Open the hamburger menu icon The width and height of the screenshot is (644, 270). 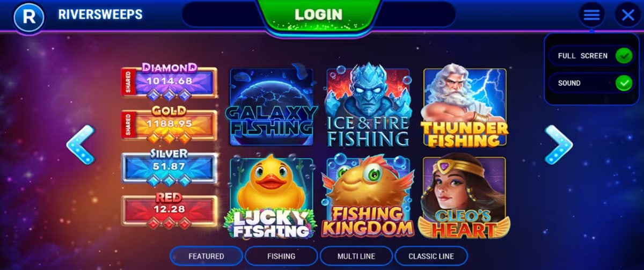pos(591,15)
